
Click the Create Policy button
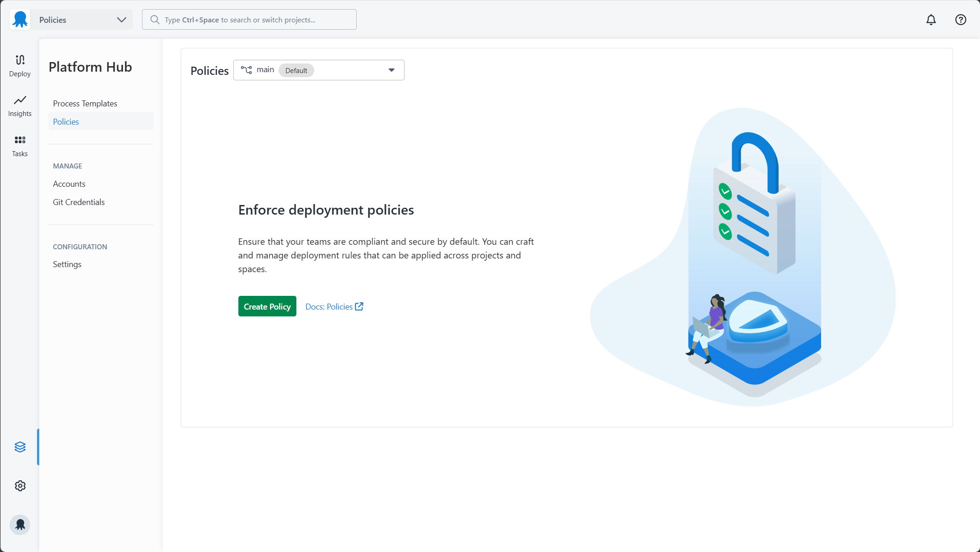tap(267, 306)
